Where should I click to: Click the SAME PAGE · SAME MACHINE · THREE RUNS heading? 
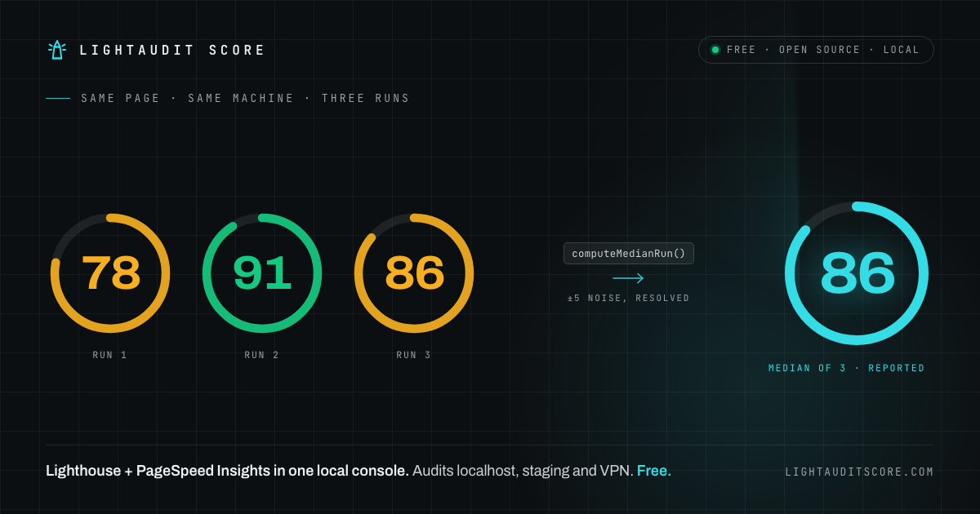click(x=245, y=99)
